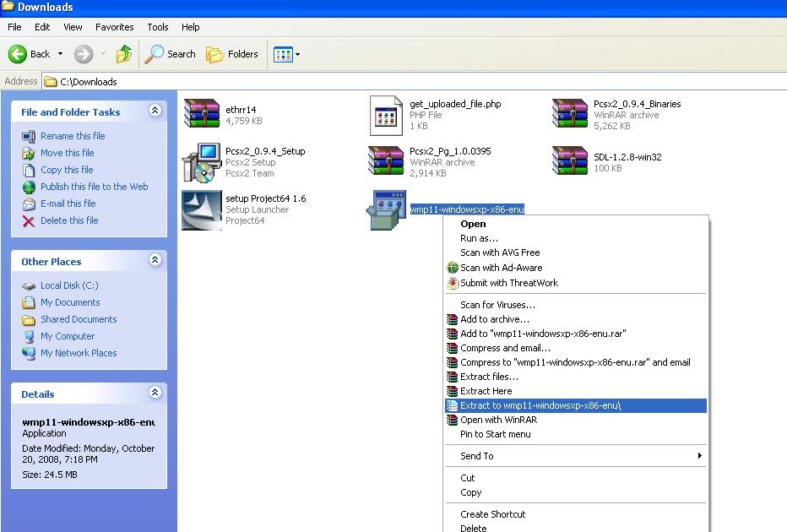Click Copy this file link

[x=67, y=170]
